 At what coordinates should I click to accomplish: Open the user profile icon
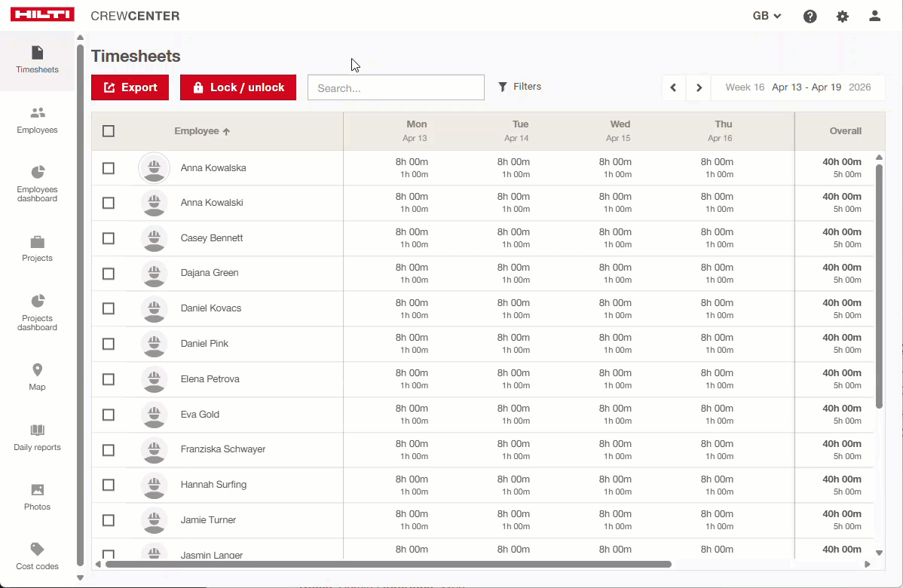874,17
